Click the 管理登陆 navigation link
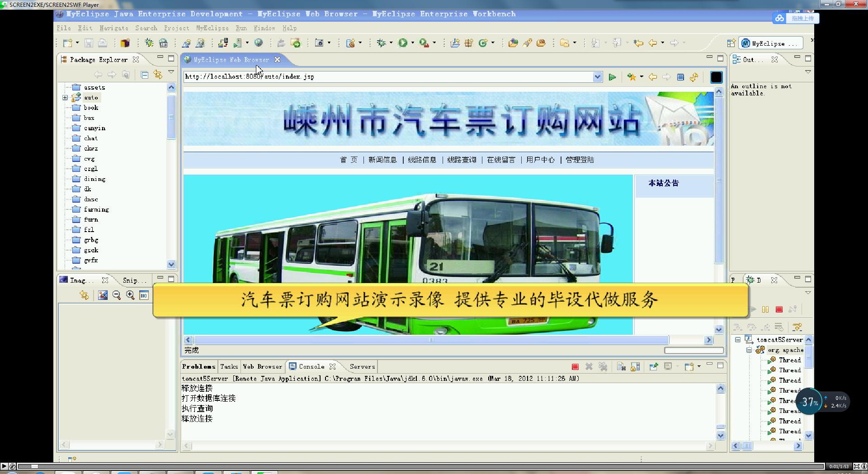 point(580,160)
